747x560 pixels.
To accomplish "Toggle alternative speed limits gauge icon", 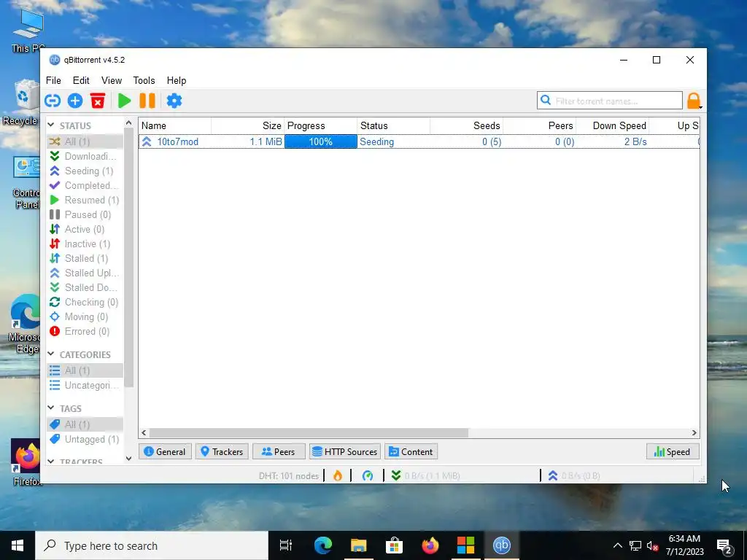I will pos(368,475).
